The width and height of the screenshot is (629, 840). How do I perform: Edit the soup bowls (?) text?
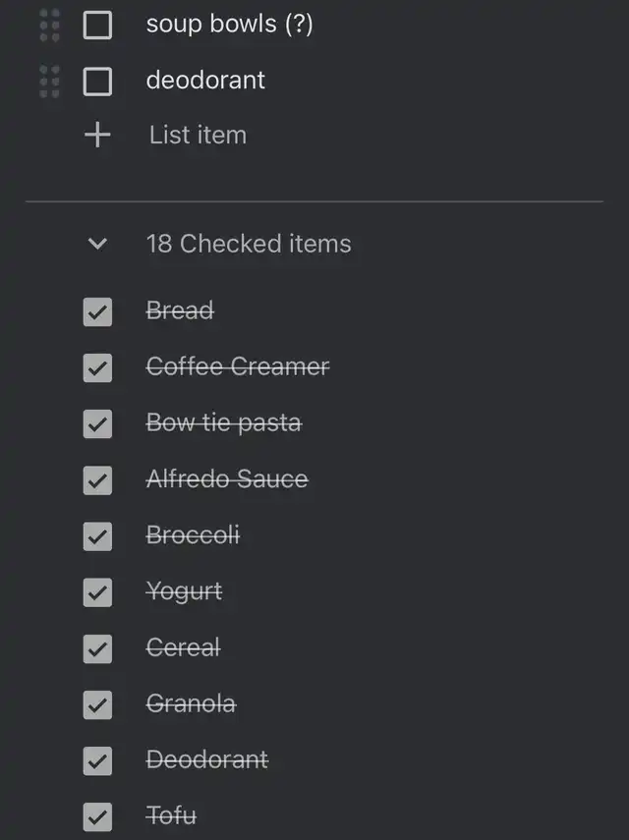(x=229, y=24)
